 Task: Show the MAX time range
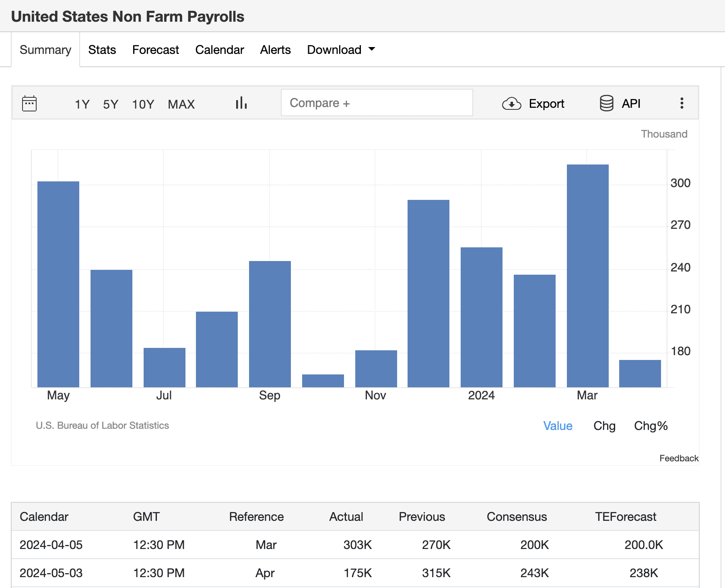point(181,104)
